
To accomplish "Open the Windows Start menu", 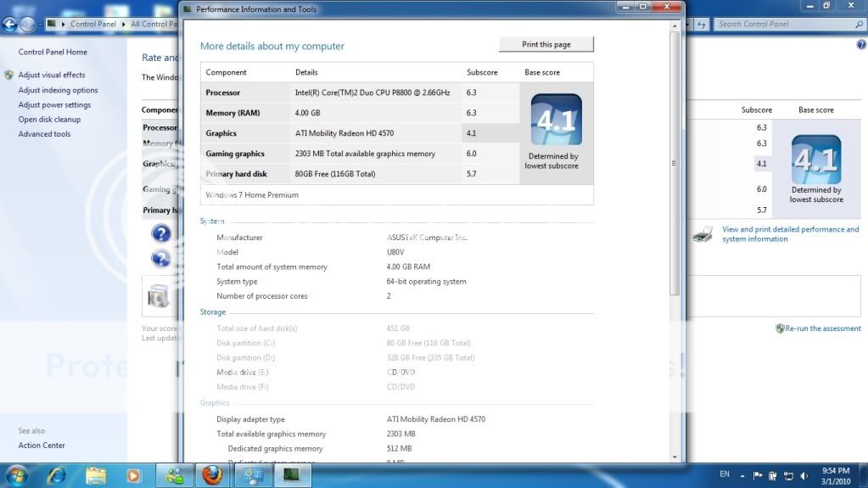I will point(16,474).
